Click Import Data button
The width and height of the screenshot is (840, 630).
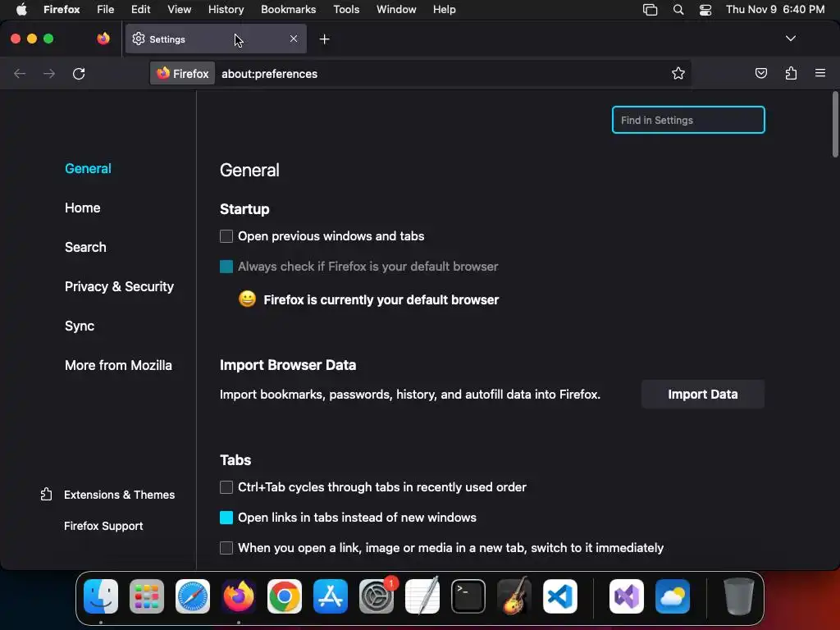coord(702,395)
